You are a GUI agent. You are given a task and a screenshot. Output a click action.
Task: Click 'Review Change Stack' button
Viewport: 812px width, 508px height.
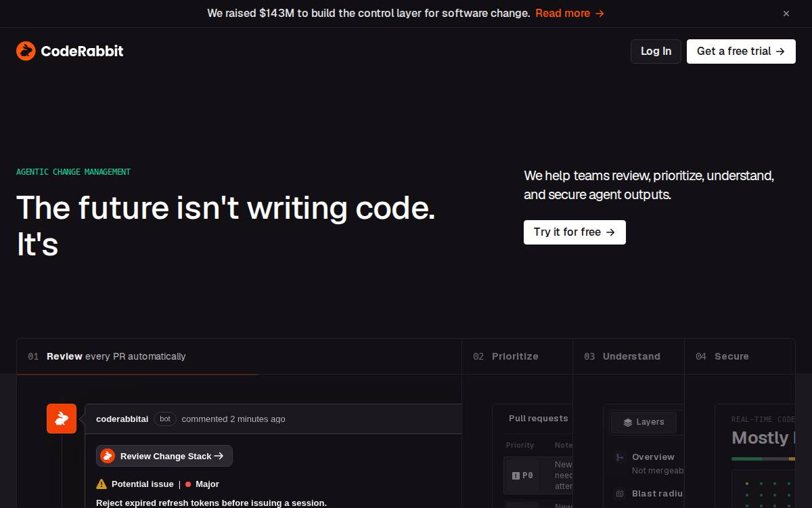(164, 456)
